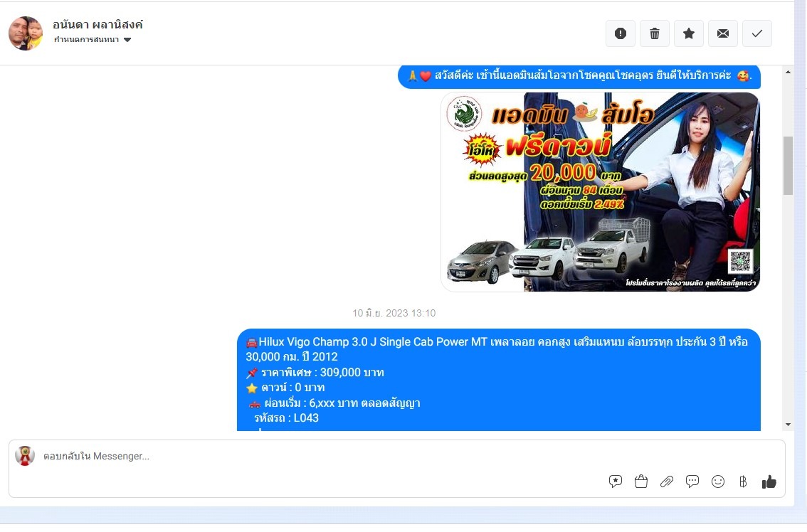Open the shopping bag products icon
The height and width of the screenshot is (532, 807).
pyautogui.click(x=641, y=482)
